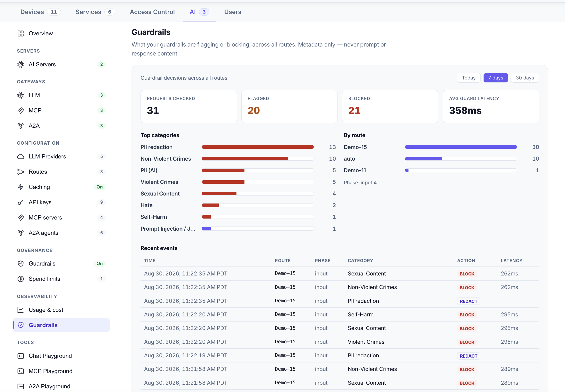The image size is (565, 392).
Task: Click the AI Servers chip icon
Action: 21,64
